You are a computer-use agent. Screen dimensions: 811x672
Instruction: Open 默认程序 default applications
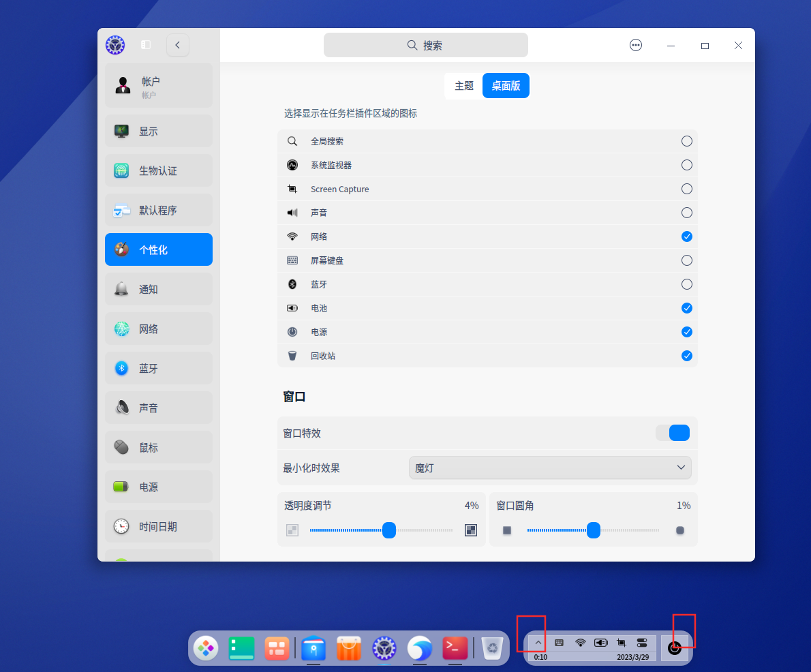coord(158,210)
